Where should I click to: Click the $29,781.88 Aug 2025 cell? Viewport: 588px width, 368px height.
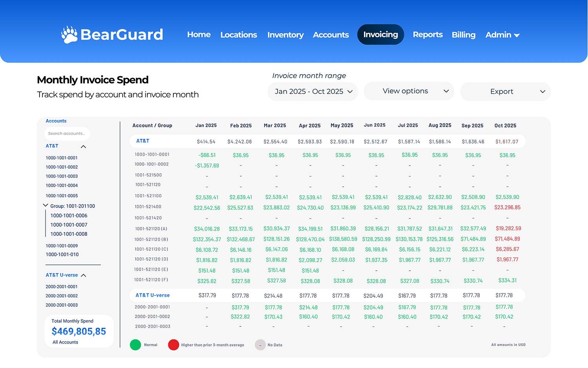(440, 208)
